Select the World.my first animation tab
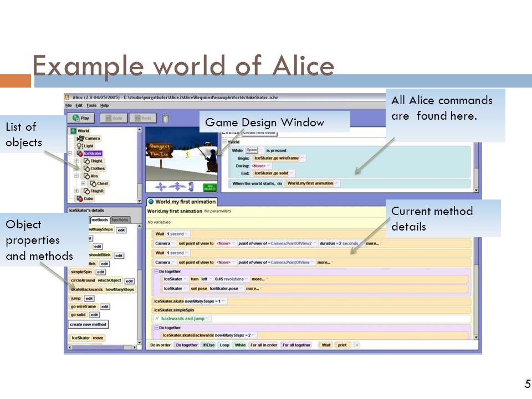The width and height of the screenshot is (532, 399). pos(182,202)
